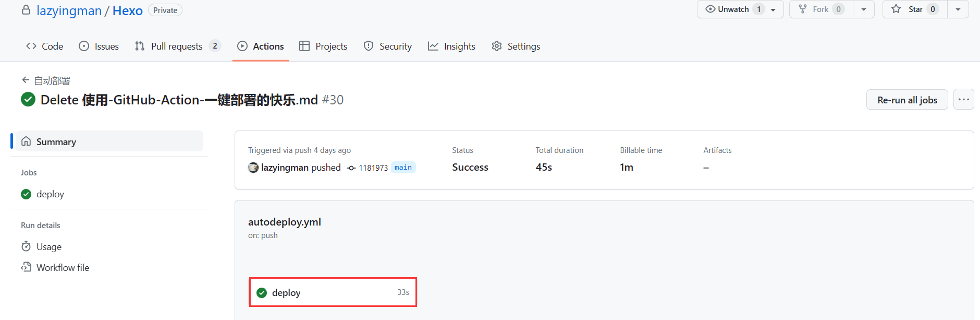The height and width of the screenshot is (320, 980).
Task: Click the lazyingman user avatar
Action: (x=253, y=168)
